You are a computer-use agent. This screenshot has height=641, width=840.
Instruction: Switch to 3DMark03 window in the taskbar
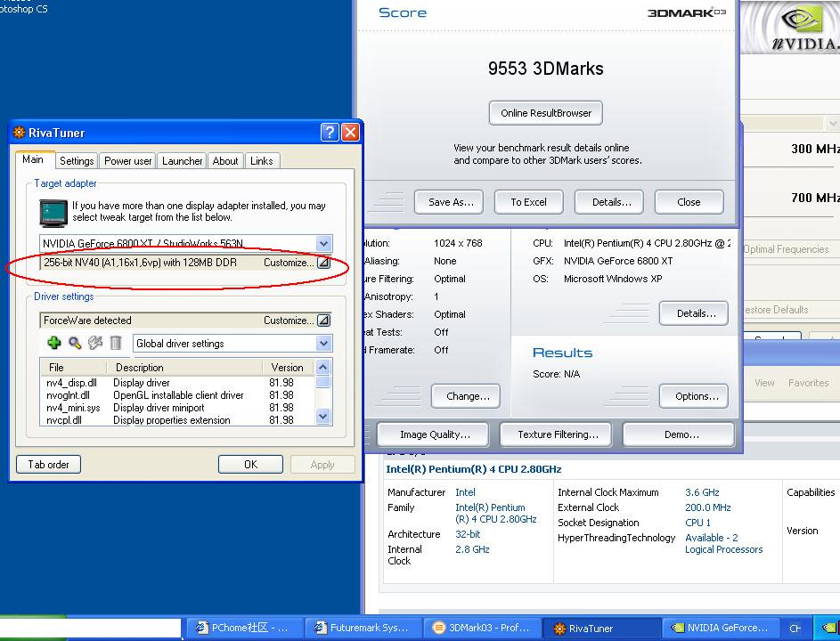tap(481, 628)
